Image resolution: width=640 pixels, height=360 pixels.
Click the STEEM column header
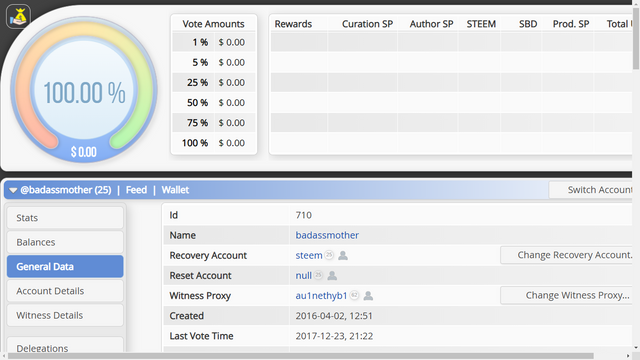481,24
